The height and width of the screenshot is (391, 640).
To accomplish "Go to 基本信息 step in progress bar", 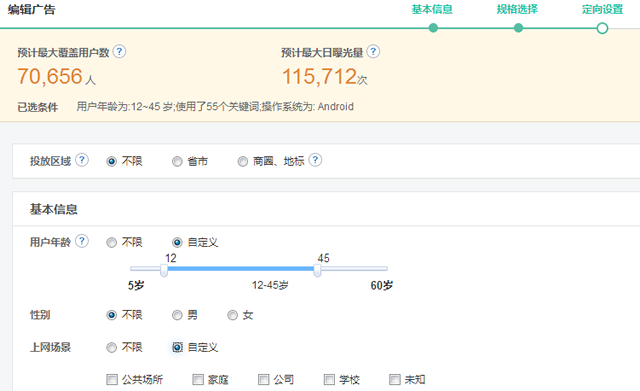I will [x=432, y=9].
